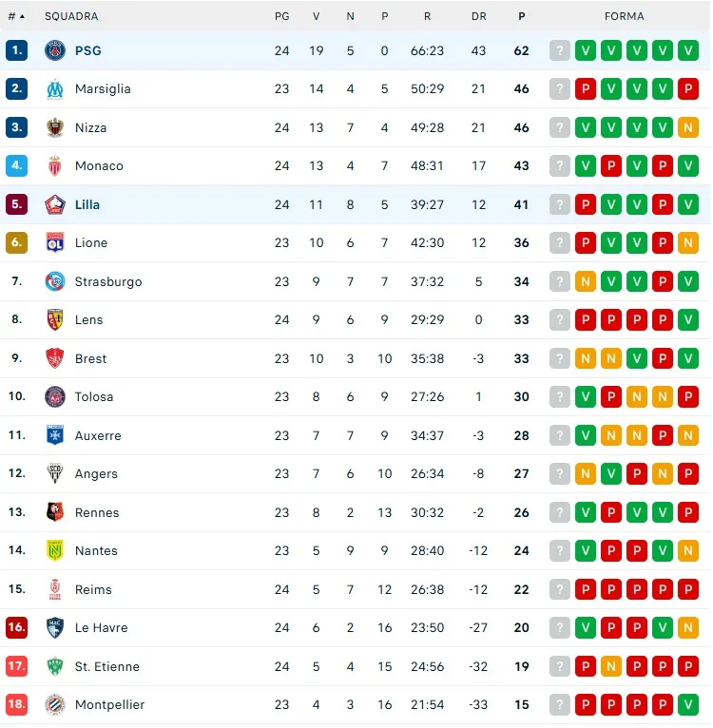Click the FORMA column header

point(624,16)
